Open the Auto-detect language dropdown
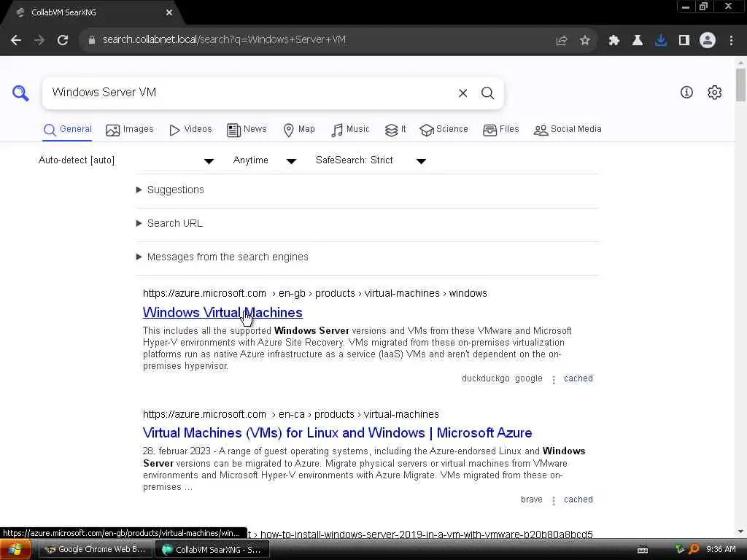This screenshot has height=560, width=747. click(x=125, y=160)
